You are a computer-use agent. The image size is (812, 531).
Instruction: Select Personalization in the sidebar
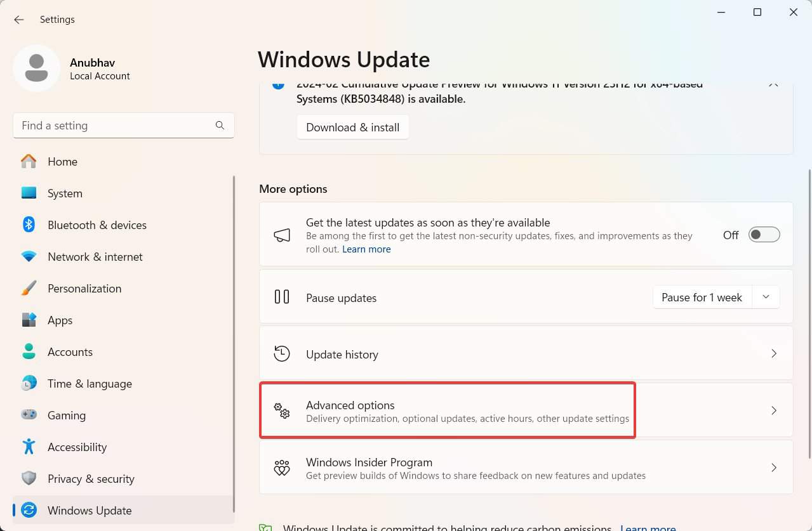(84, 289)
